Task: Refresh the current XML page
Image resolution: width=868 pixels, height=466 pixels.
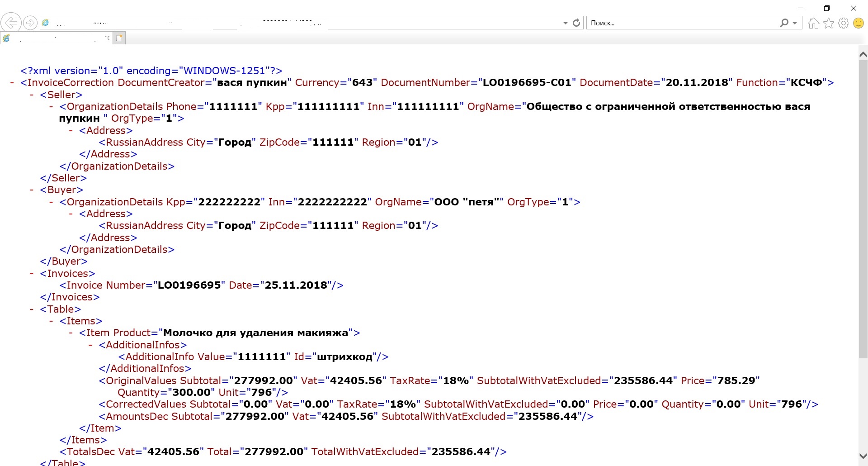Action: point(576,23)
